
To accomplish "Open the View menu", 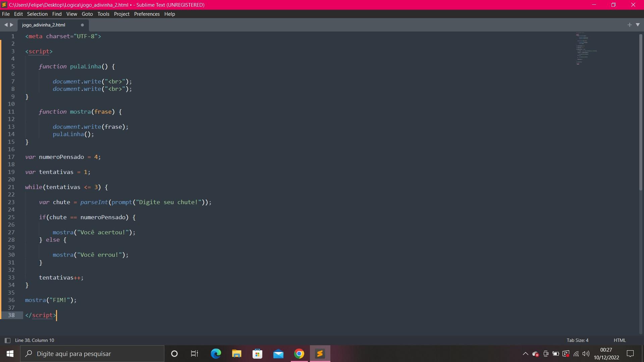I will (x=71, y=14).
